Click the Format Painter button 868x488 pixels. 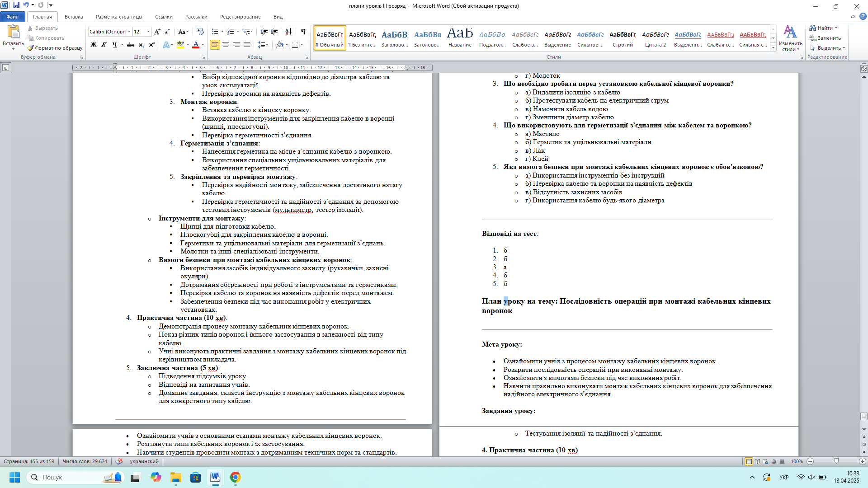(x=55, y=48)
